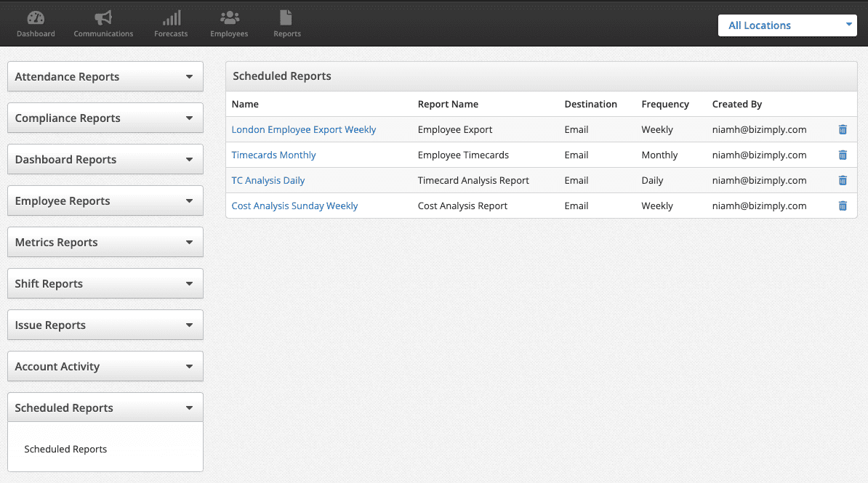Remove Cost Analysis Sunday Weekly via trash icon

tap(843, 206)
